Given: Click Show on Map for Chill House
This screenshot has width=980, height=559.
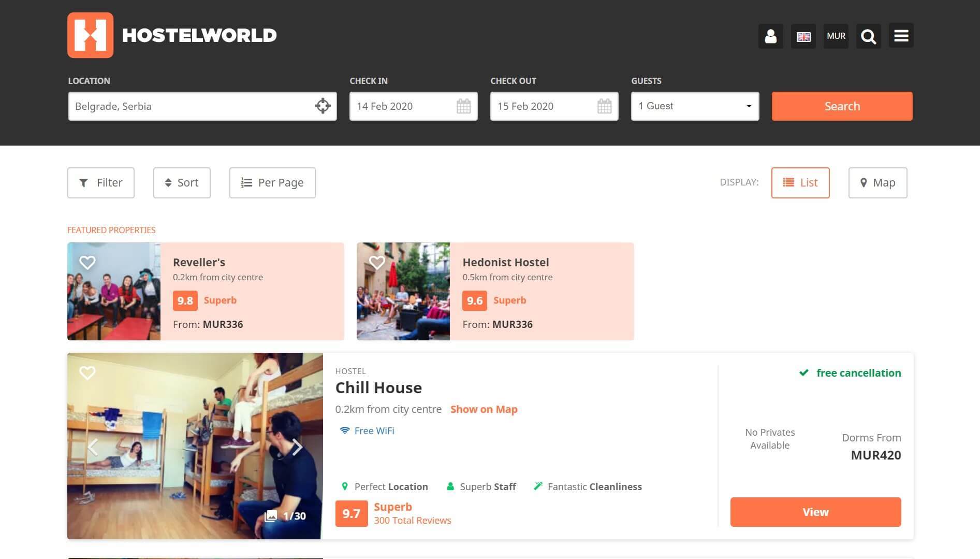Looking at the screenshot, I should pyautogui.click(x=484, y=409).
